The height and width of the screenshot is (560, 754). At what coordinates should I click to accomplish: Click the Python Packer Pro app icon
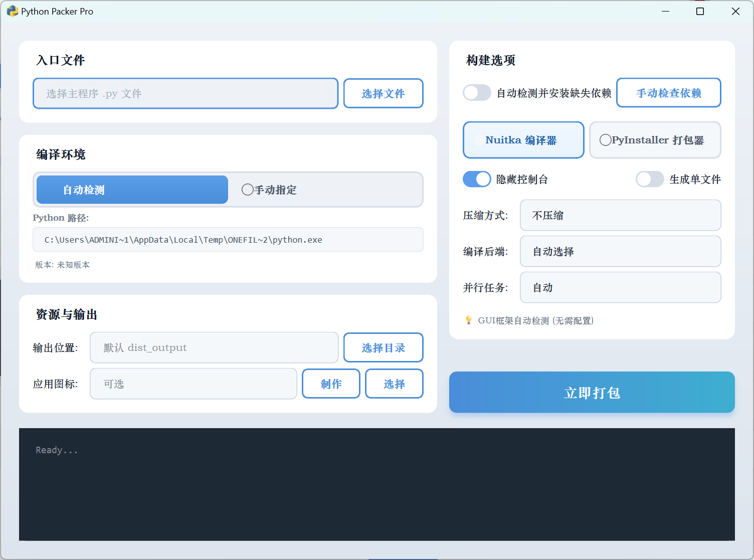[x=12, y=11]
